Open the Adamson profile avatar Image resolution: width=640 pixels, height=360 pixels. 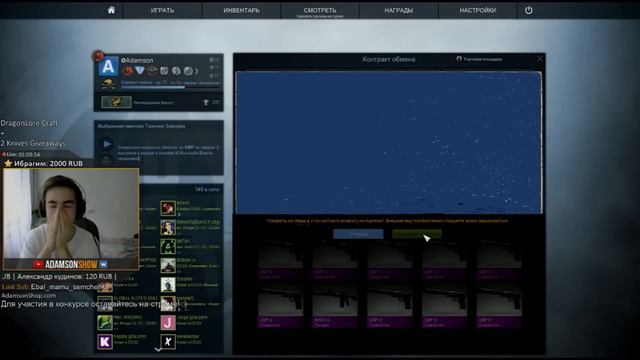pyautogui.click(x=108, y=67)
